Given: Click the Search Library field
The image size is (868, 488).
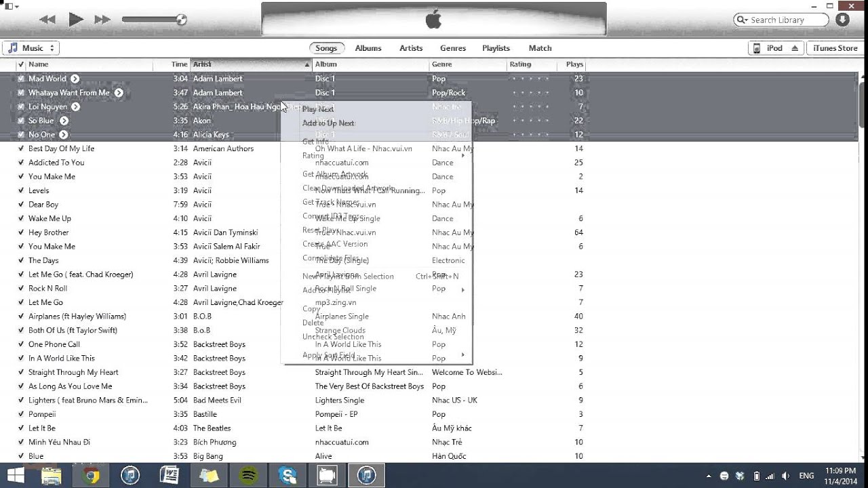Looking at the screenshot, I should pos(781,20).
